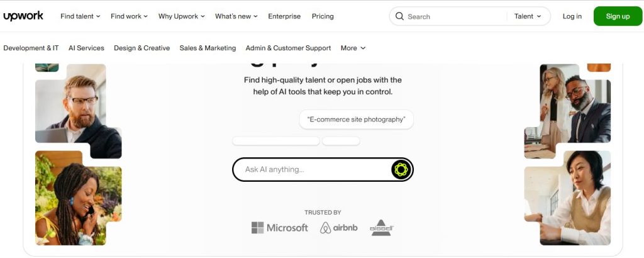Click the Log in link
644x258 pixels.
coord(572,16)
